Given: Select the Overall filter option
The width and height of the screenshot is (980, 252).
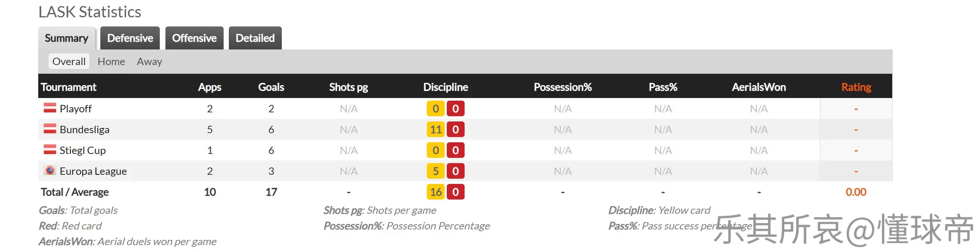Looking at the screenshot, I should pos(69,62).
